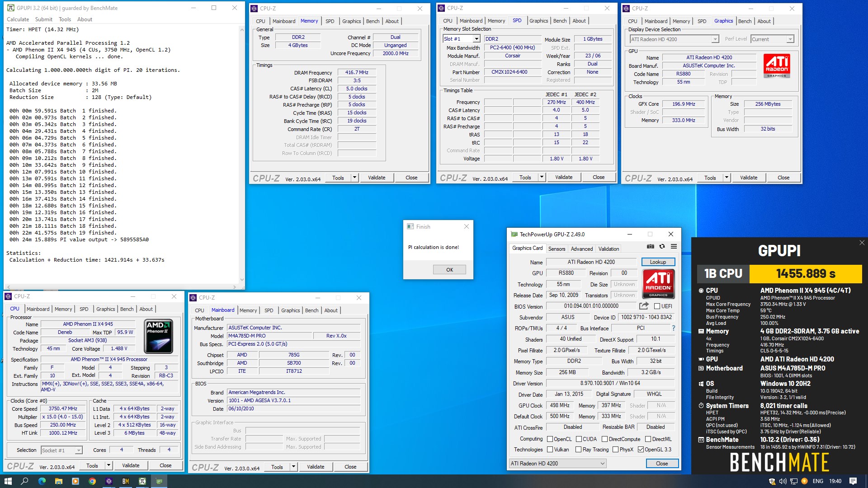The width and height of the screenshot is (868, 488).
Task: Open the notification center icon
Action: [853, 481]
